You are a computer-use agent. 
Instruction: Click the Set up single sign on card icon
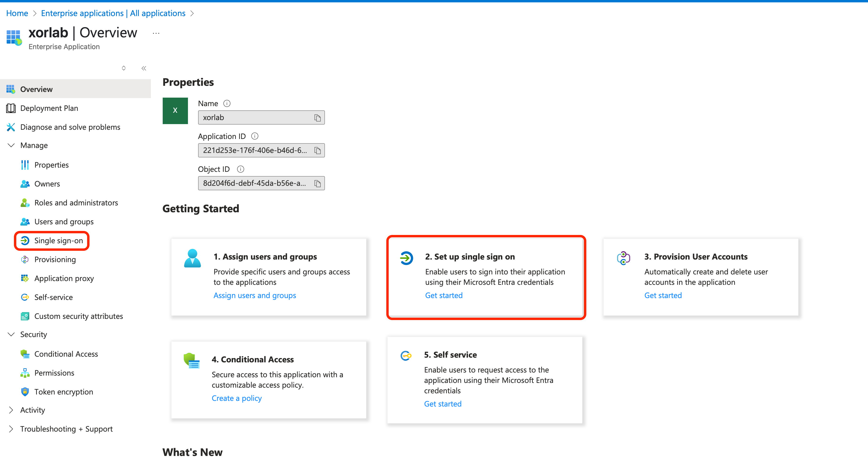(406, 258)
